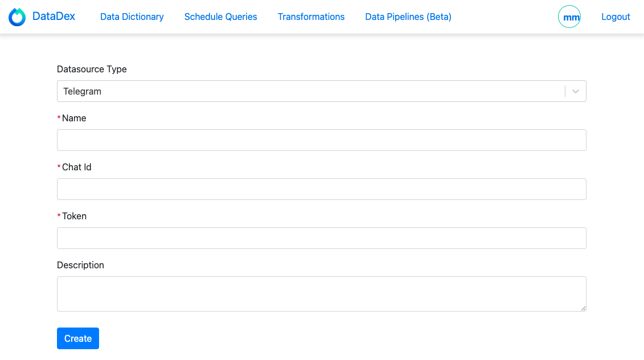Click the Description text area

coord(322,293)
